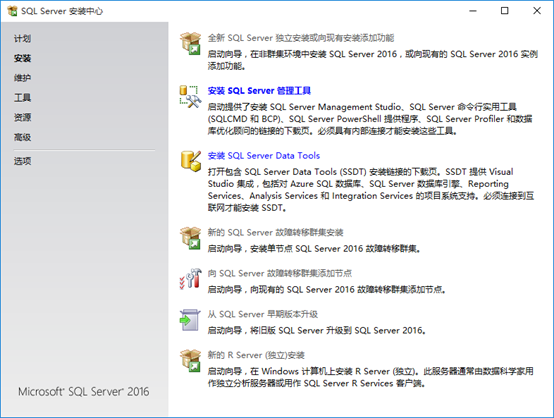
Task: Open the 计划 (Planning) page
Action: pos(22,39)
